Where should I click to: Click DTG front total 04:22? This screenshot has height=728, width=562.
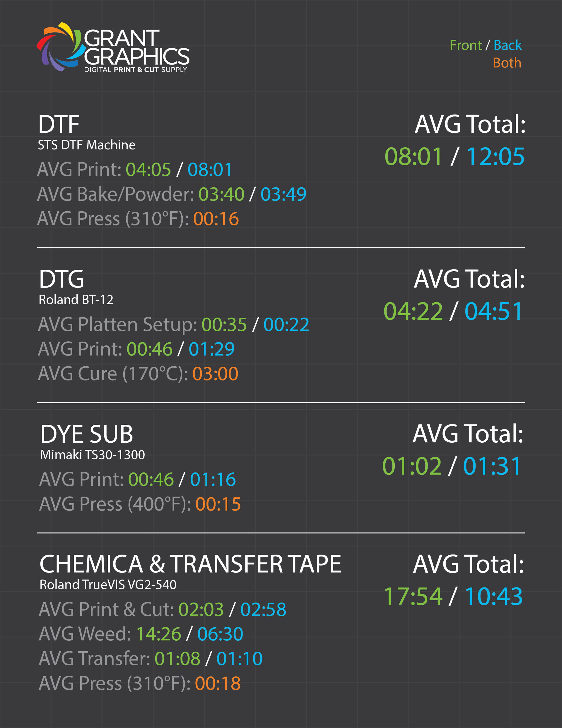point(413,311)
